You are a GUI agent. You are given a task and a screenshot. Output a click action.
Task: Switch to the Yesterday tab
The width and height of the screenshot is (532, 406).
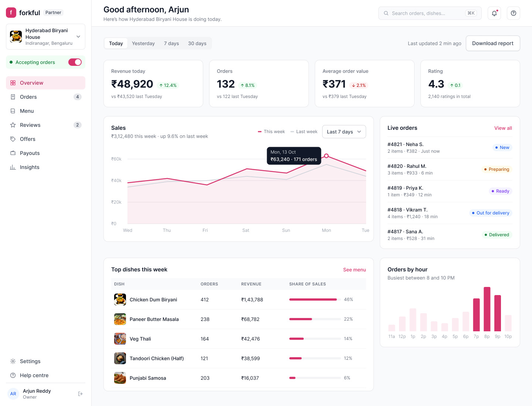coord(143,43)
